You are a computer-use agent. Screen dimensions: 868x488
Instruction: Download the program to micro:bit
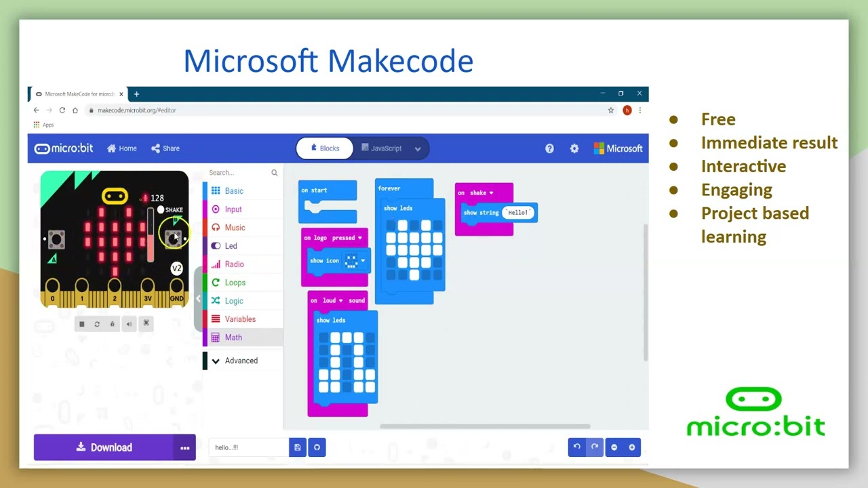click(x=104, y=447)
